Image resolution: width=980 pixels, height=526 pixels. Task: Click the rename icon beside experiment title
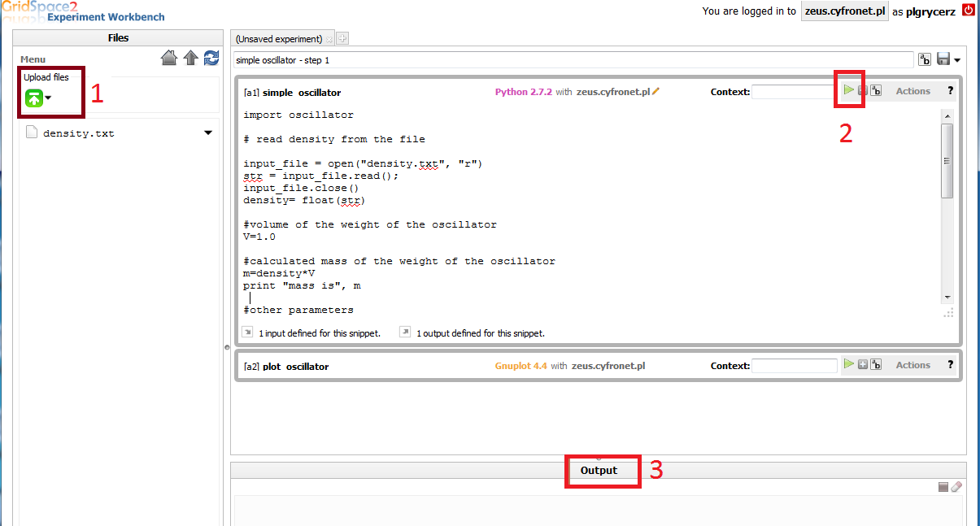925,59
